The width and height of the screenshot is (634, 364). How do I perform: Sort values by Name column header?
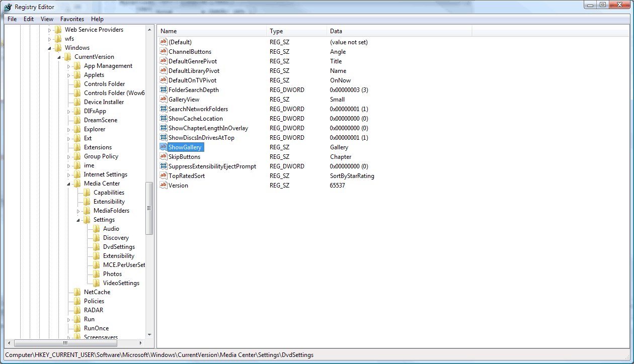click(212, 31)
